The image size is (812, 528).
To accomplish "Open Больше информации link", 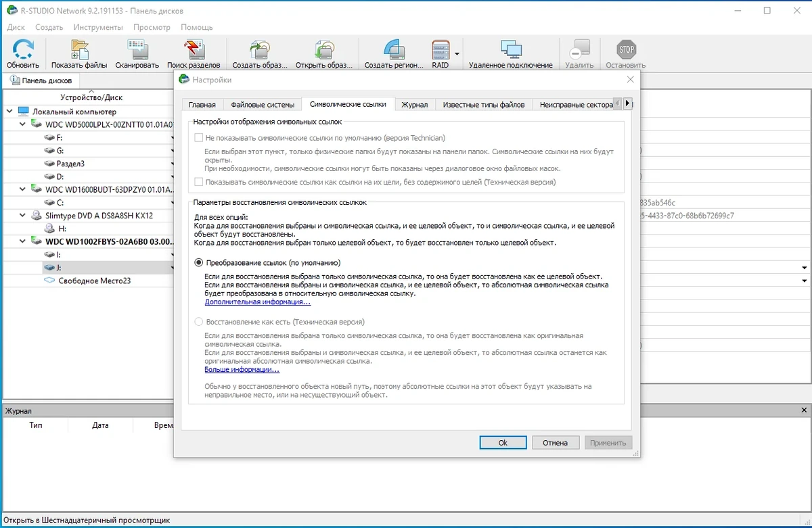I will (x=242, y=370).
